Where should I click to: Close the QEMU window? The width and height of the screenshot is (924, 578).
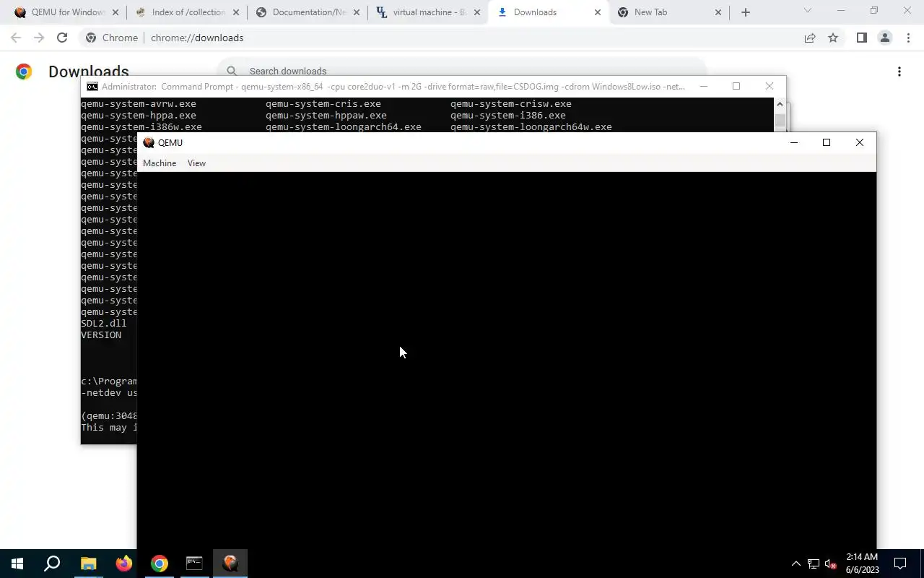point(860,142)
